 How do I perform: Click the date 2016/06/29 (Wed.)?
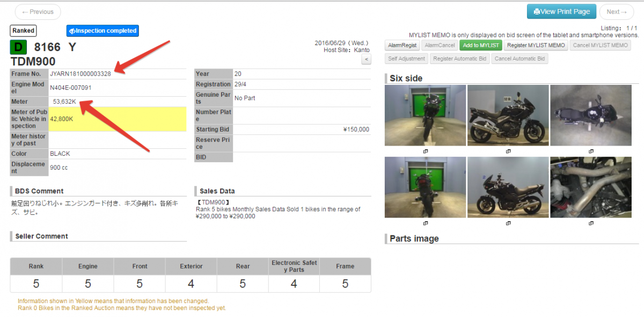point(342,43)
